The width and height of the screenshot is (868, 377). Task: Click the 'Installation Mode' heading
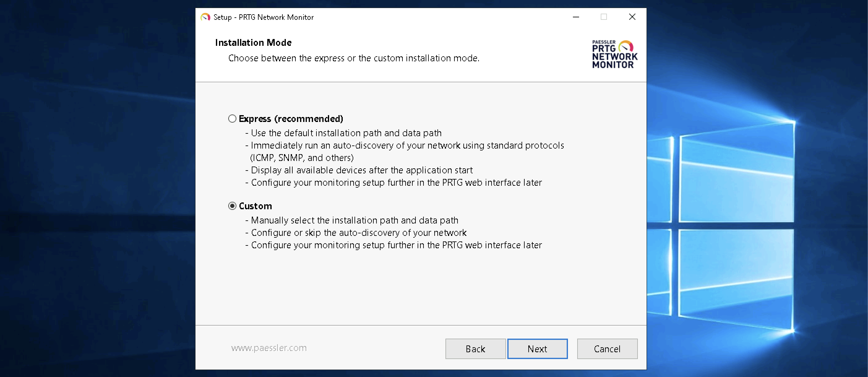click(x=253, y=42)
